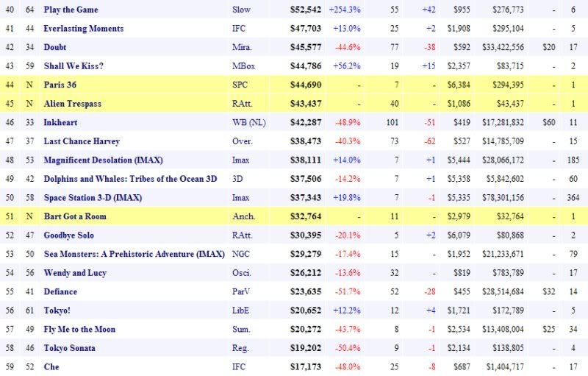The width and height of the screenshot is (588, 376).
Task: Open the Defiance movie page
Action: coord(61,291)
